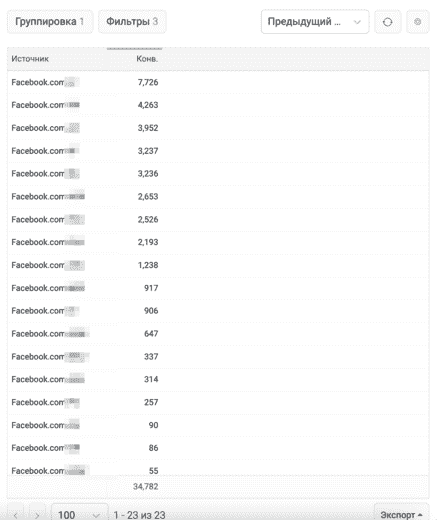The width and height of the screenshot is (437, 520).
Task: Go to next page arrow
Action: click(x=37, y=515)
